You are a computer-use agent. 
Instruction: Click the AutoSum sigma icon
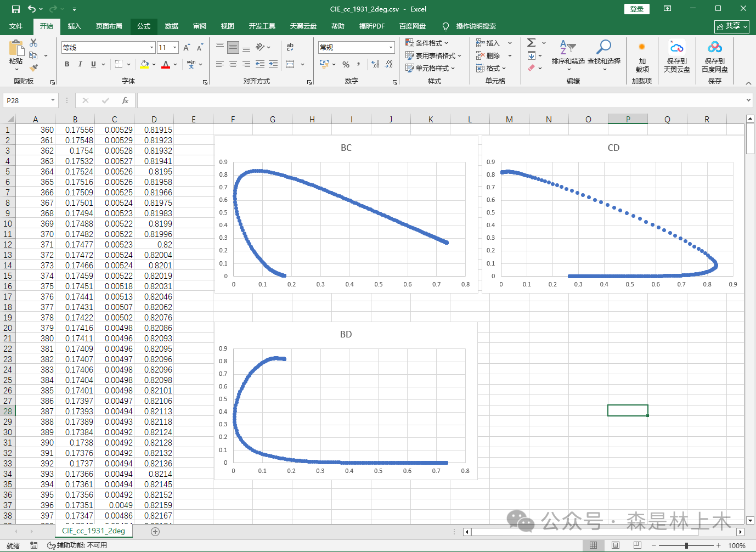[x=531, y=43]
